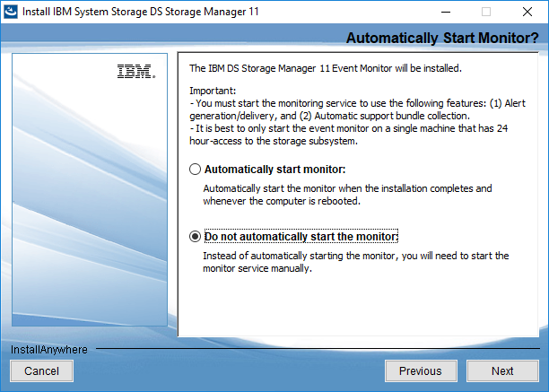Image resolution: width=549 pixels, height=392 pixels.
Task: Click the 'Event Monitor will be installed' sentence
Action: (x=326, y=68)
